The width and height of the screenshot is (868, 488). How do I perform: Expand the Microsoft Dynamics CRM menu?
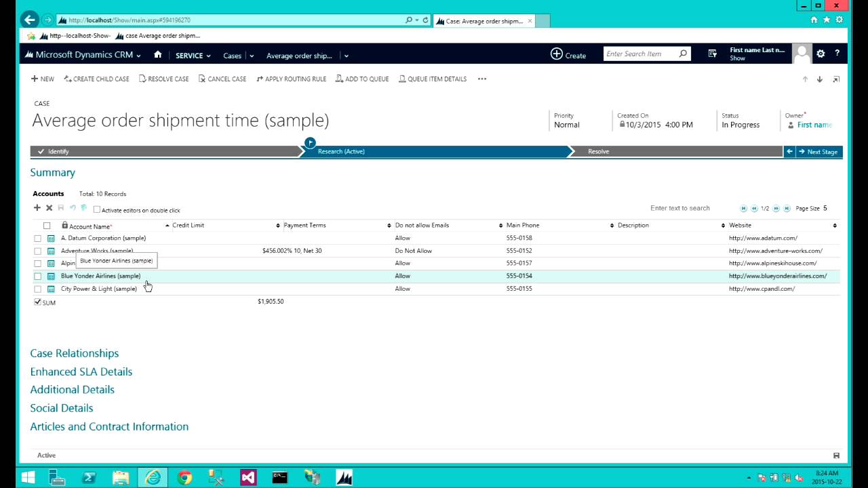click(x=138, y=56)
